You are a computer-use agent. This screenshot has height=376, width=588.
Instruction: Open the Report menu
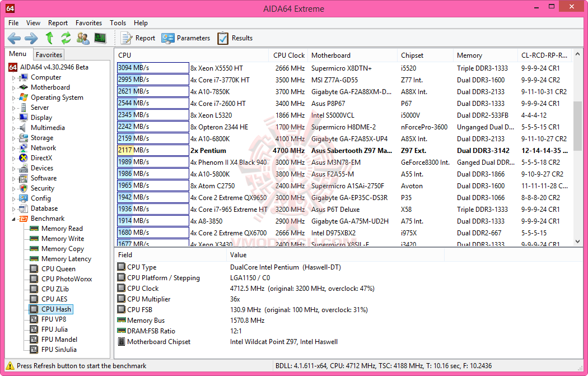tap(58, 23)
